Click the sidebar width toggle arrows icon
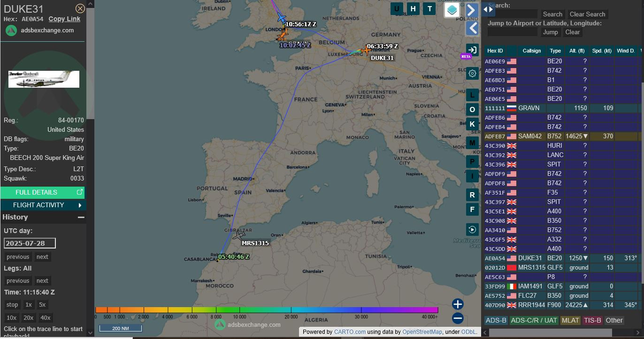 point(488,9)
